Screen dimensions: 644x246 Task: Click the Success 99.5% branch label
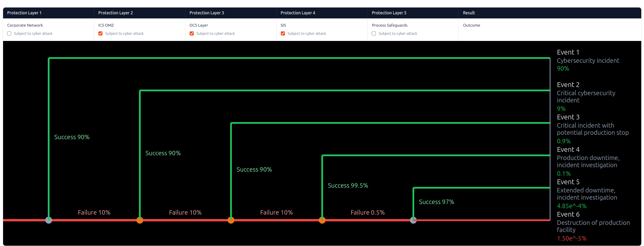coord(348,186)
